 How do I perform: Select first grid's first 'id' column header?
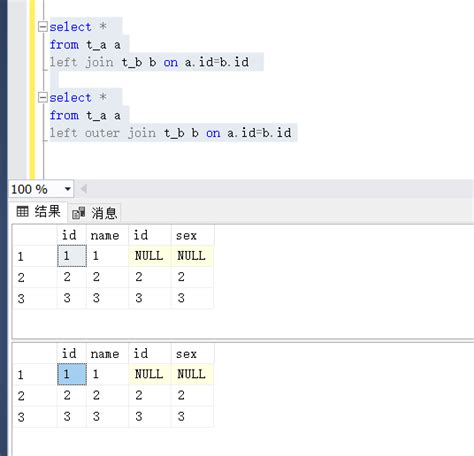[x=72, y=235]
